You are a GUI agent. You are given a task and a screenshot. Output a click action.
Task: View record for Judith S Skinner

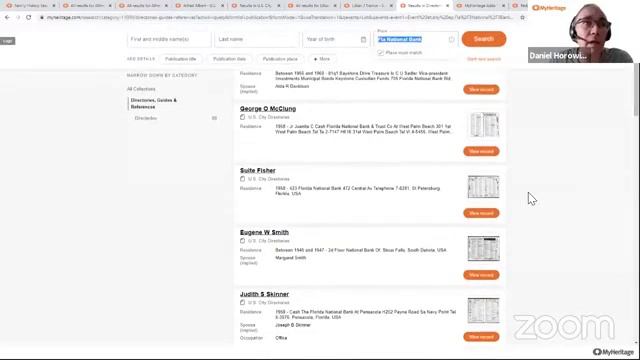(x=481, y=337)
